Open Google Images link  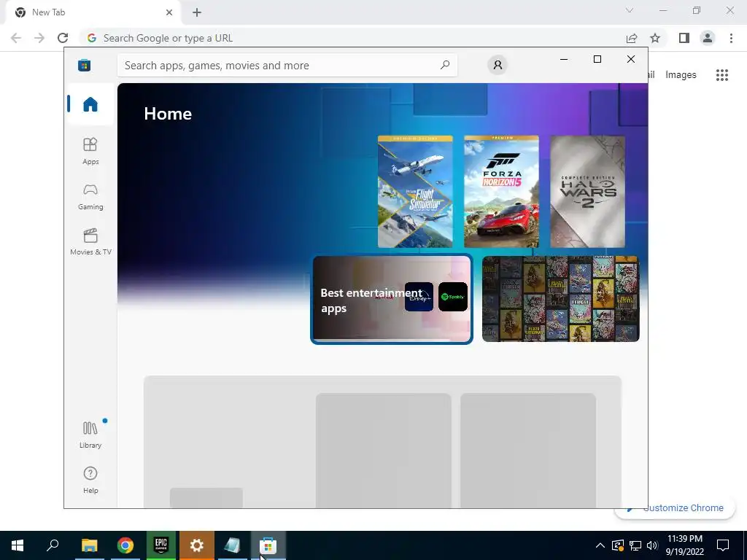681,75
